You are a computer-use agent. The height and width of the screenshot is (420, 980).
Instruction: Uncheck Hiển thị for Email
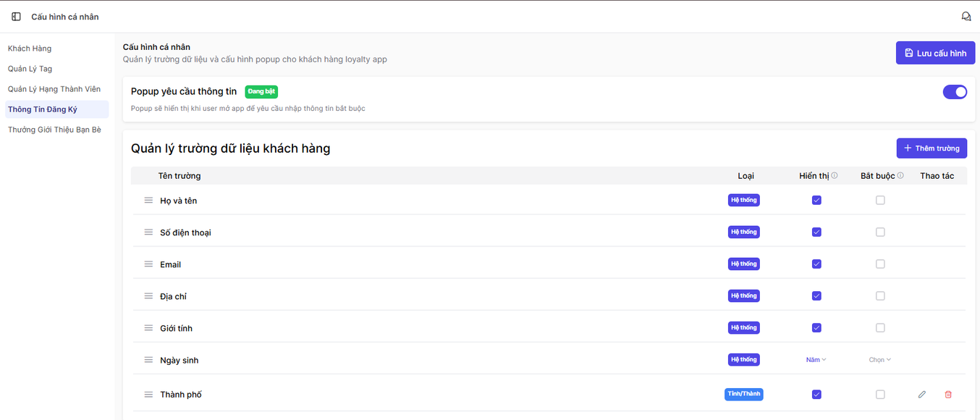coord(816,264)
